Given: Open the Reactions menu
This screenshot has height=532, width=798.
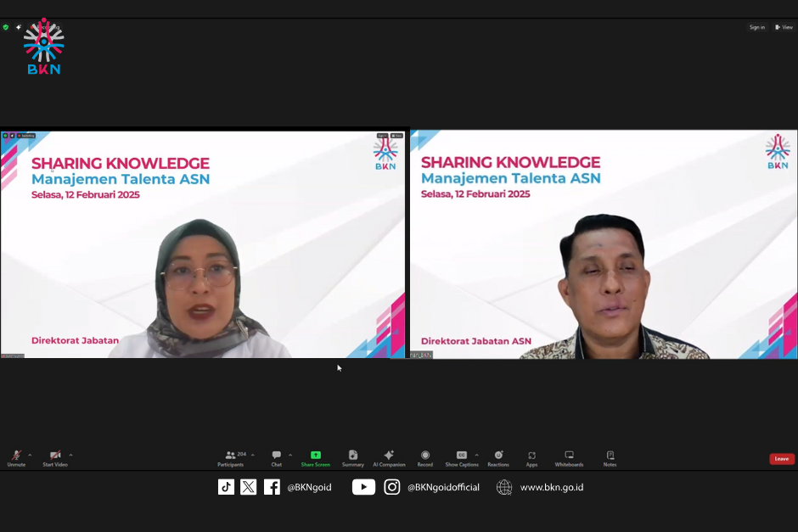Looking at the screenshot, I should 498,457.
